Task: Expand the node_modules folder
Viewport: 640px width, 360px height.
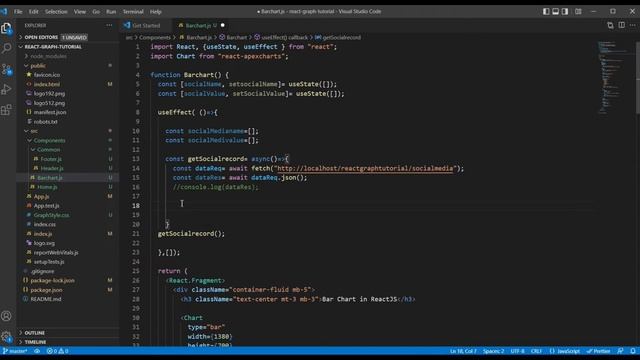Action: coord(67,56)
